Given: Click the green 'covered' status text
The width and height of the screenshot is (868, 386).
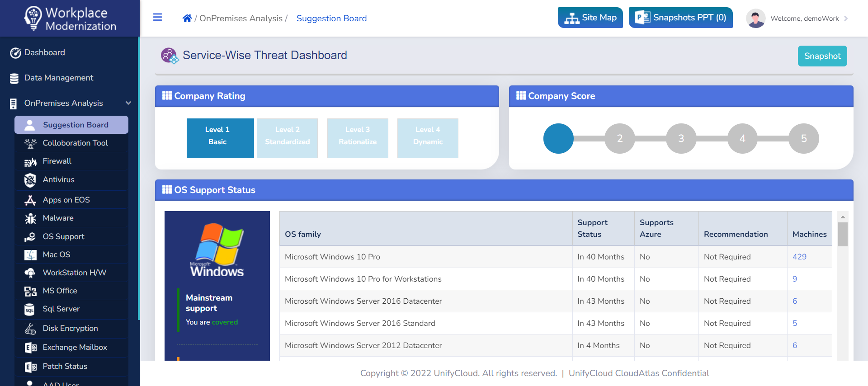Looking at the screenshot, I should [225, 322].
